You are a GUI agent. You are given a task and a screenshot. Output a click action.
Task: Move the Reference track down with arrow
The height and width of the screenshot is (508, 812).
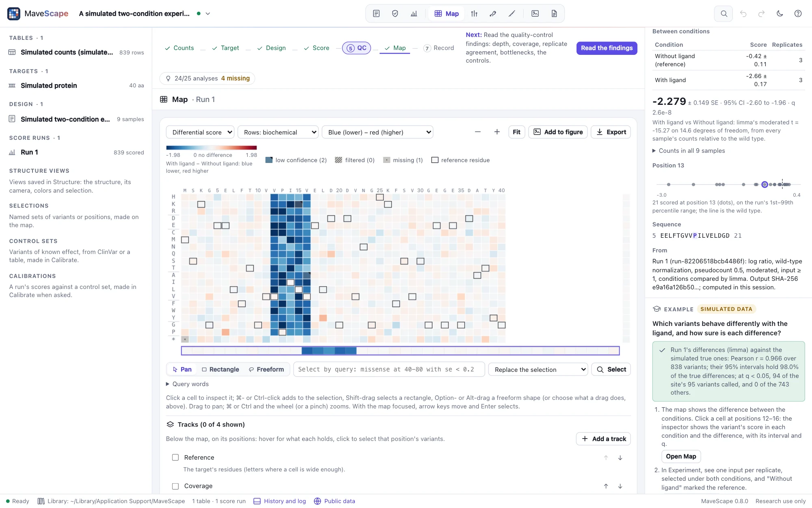click(620, 458)
